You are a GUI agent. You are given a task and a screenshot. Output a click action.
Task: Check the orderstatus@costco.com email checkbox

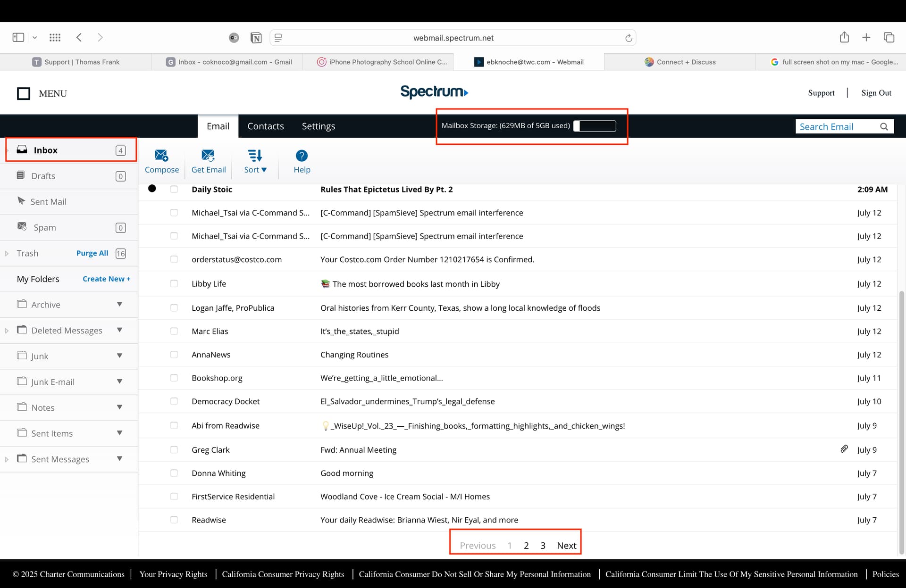[174, 259]
